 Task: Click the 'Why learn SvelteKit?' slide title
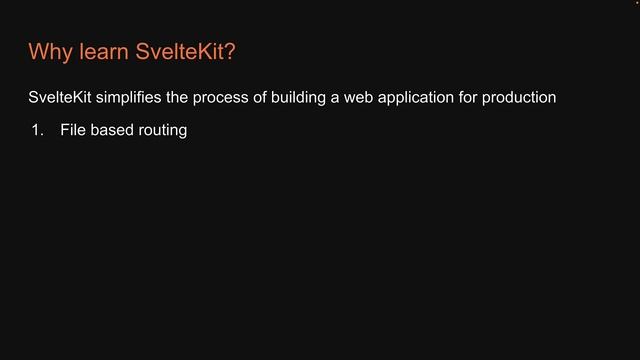pos(132,52)
